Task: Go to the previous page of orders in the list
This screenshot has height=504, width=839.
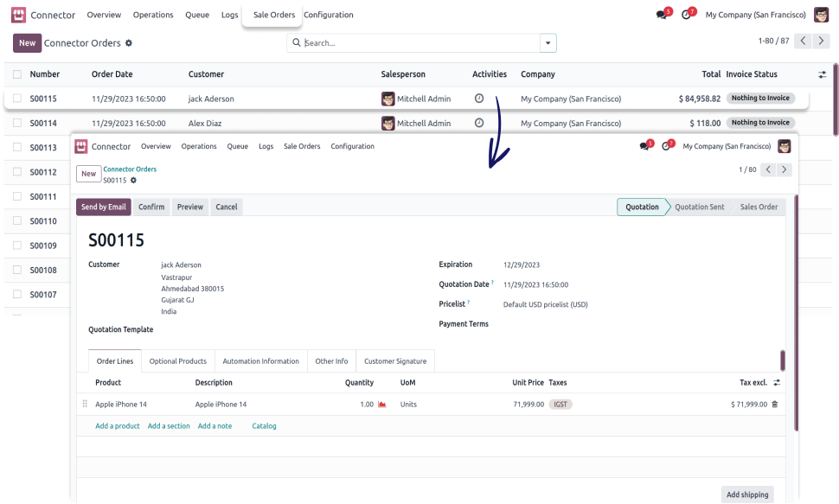Action: pyautogui.click(x=803, y=41)
